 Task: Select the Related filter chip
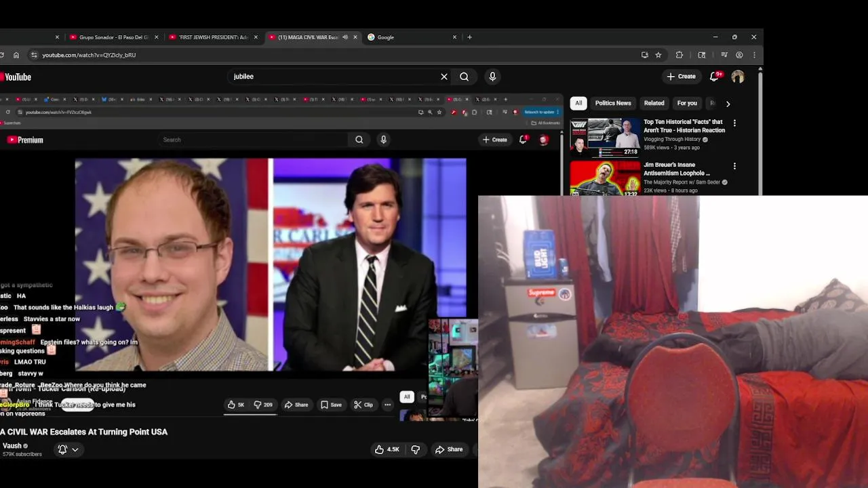click(654, 103)
